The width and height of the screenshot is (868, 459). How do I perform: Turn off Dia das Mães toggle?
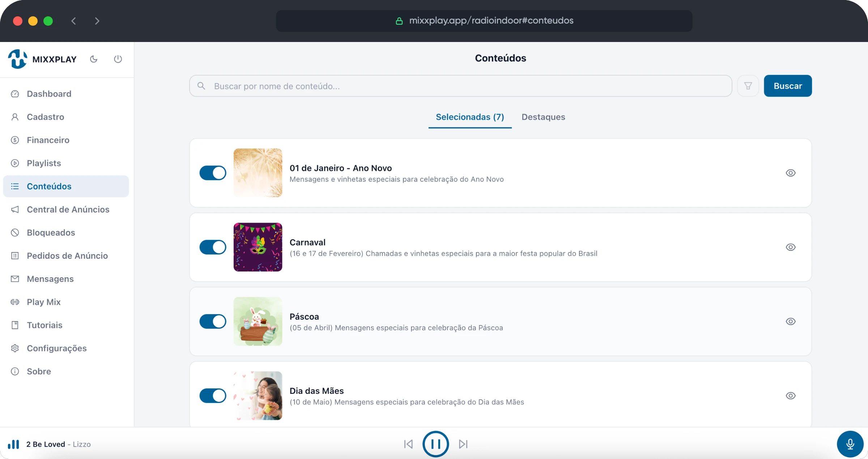point(213,396)
